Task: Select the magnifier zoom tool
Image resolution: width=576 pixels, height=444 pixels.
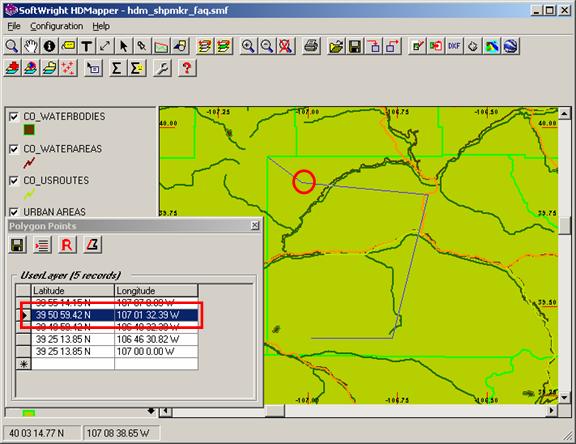Action: (x=12, y=46)
